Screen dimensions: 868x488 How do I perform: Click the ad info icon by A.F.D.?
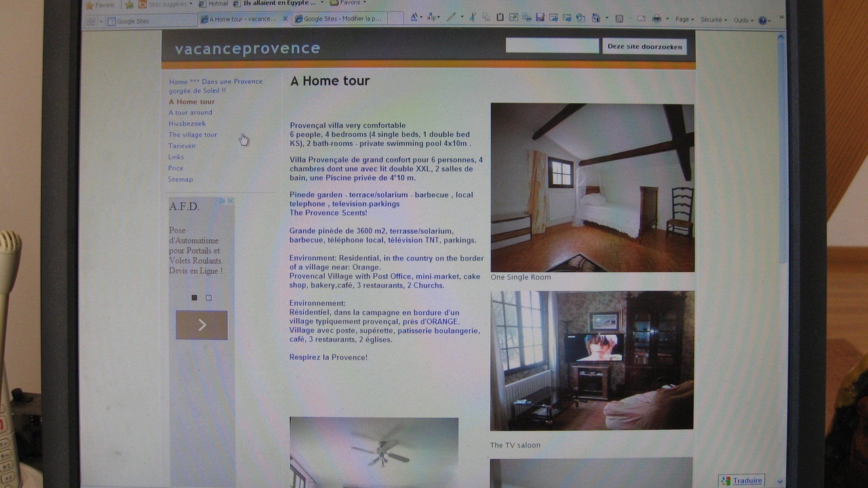click(x=221, y=201)
